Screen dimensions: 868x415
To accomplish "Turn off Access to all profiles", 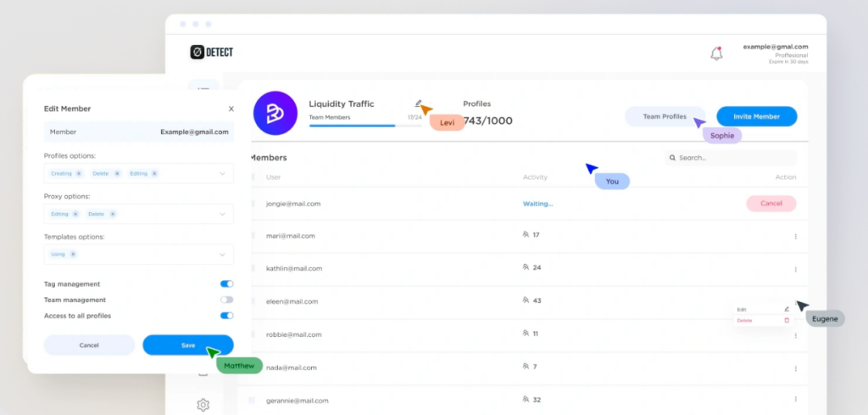I will 227,316.
